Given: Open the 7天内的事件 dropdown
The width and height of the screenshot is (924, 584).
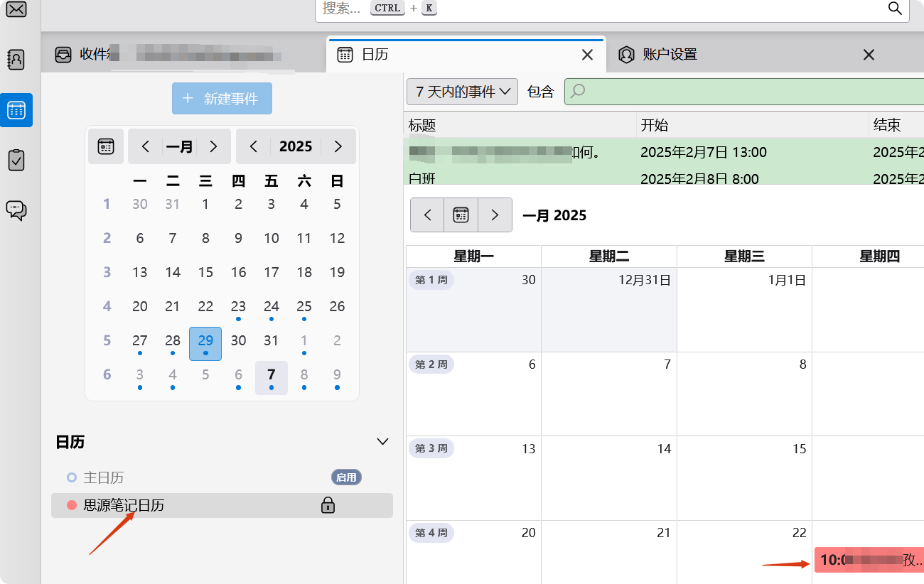Looking at the screenshot, I should pos(461,92).
